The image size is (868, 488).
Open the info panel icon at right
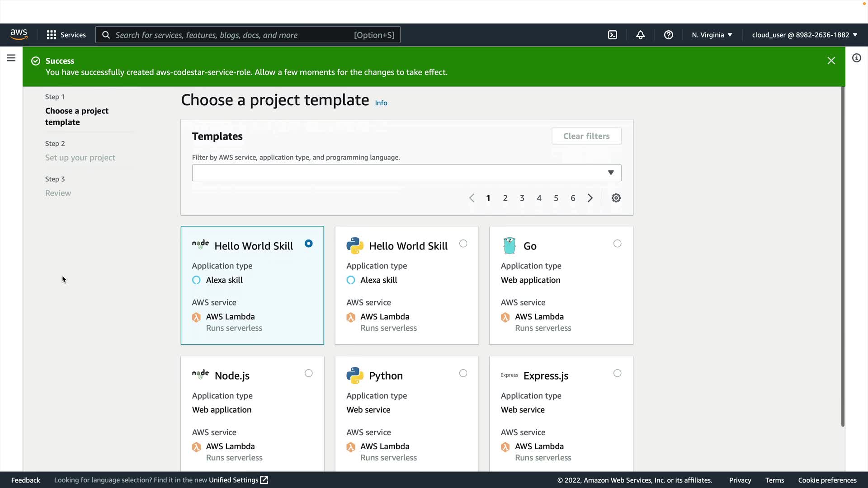[856, 58]
